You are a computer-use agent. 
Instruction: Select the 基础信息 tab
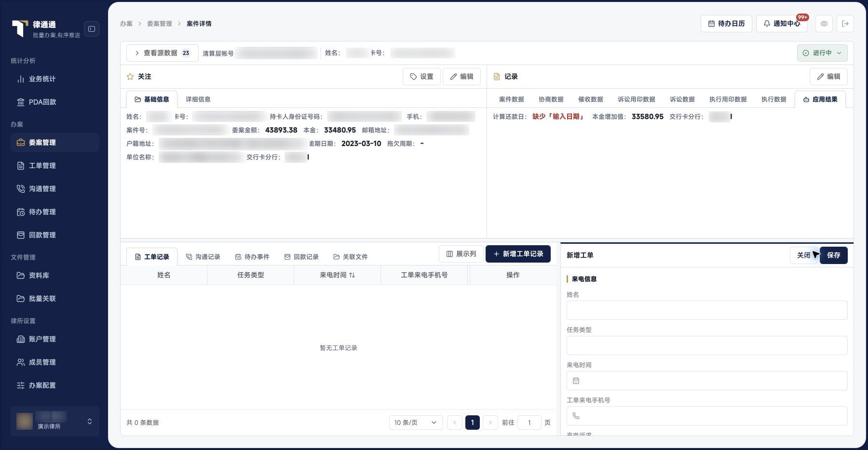click(152, 99)
